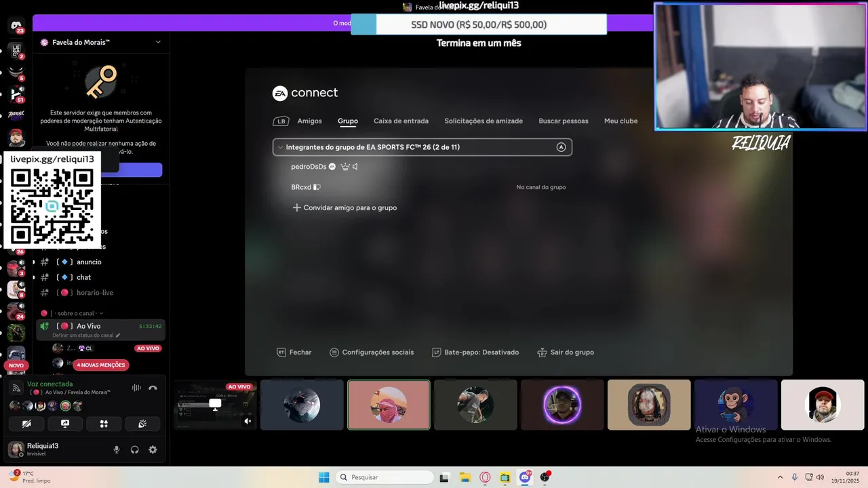The image size is (868, 488).
Task: Select the Ao Vivo voice channel
Action: click(x=100, y=329)
